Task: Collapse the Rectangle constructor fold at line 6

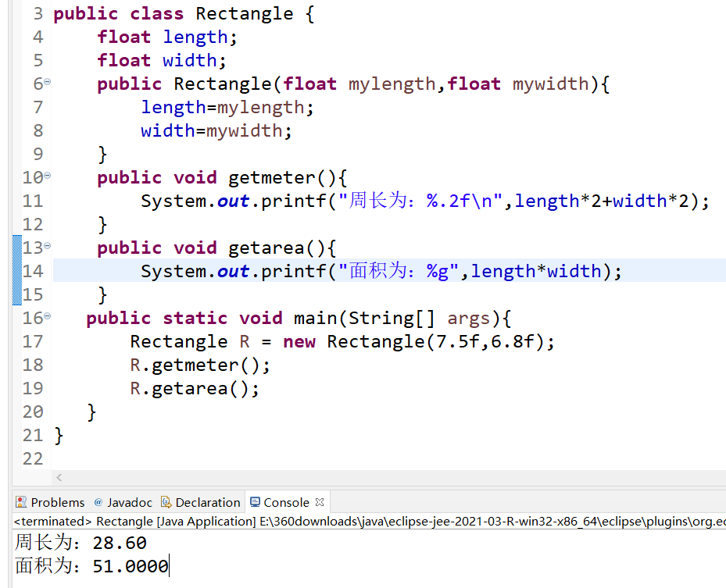Action: point(47,82)
